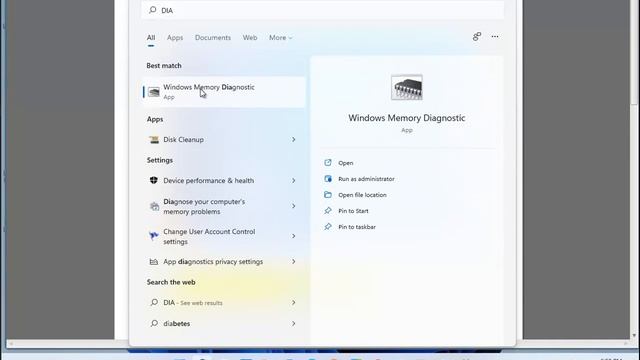The width and height of the screenshot is (640, 360).
Task: Click the 'DIA - See web results' text
Action: point(193,302)
